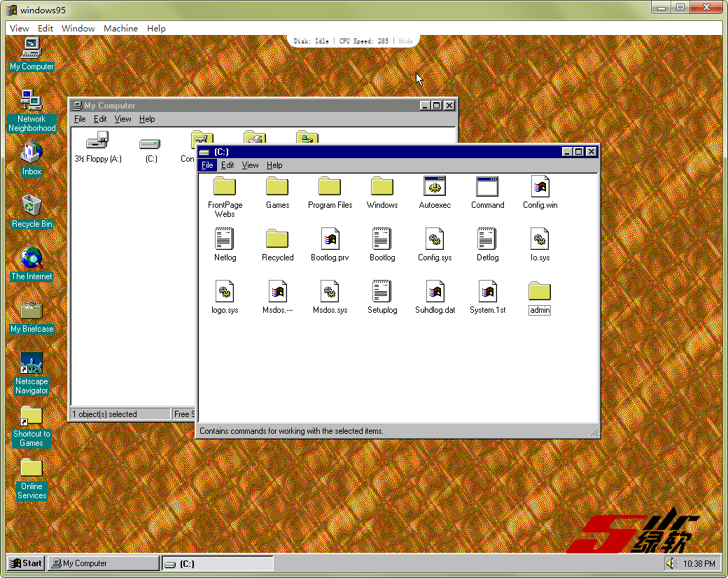Open Edit menu in My Computer window
728x578 pixels.
[100, 119]
